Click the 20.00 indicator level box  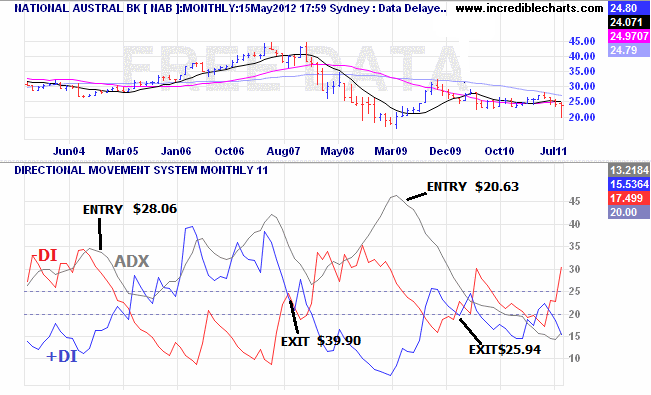(629, 212)
